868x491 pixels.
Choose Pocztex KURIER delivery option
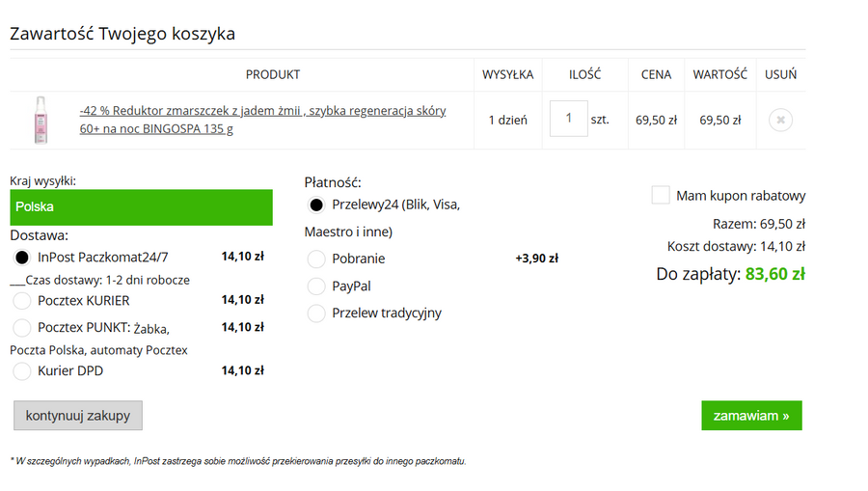pyautogui.click(x=22, y=301)
